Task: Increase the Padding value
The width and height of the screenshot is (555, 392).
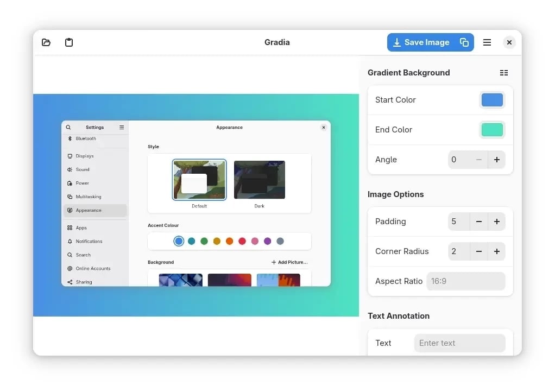Action: [496, 222]
